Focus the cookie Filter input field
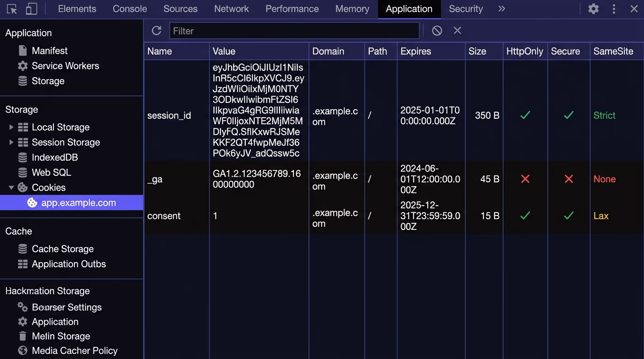 pos(294,31)
